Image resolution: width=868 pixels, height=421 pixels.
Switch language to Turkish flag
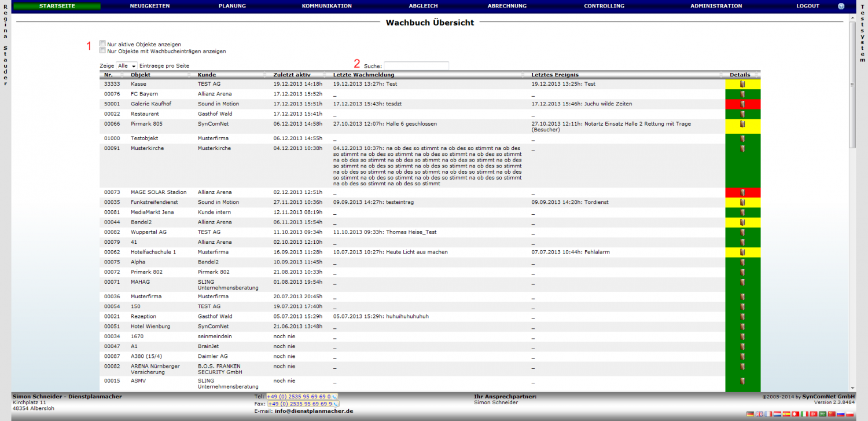(814, 414)
